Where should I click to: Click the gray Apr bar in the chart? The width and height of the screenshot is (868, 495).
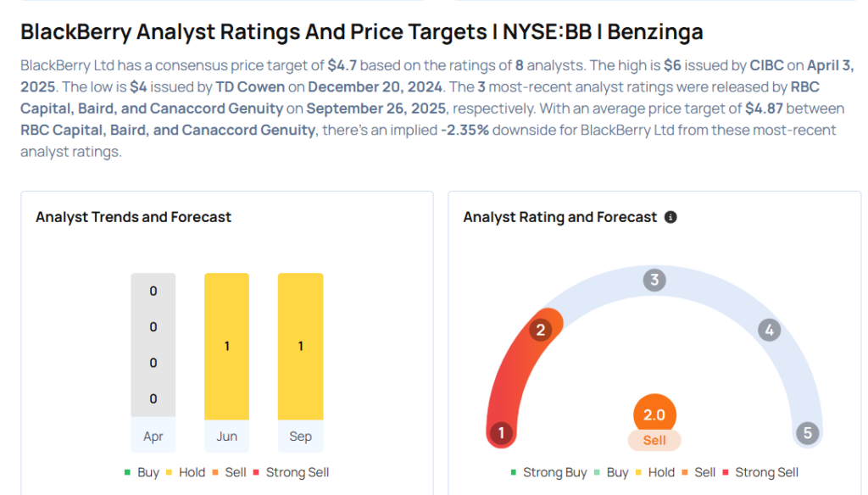point(153,346)
